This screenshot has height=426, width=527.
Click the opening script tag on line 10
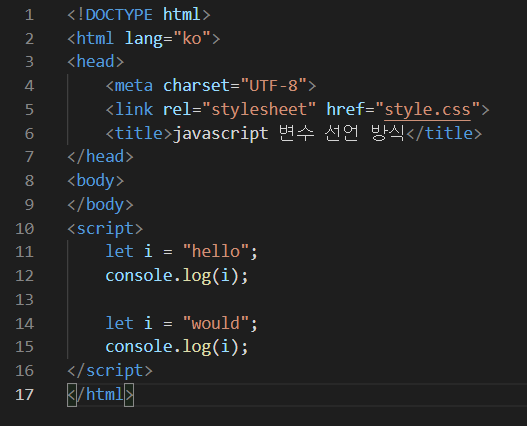tap(105, 229)
